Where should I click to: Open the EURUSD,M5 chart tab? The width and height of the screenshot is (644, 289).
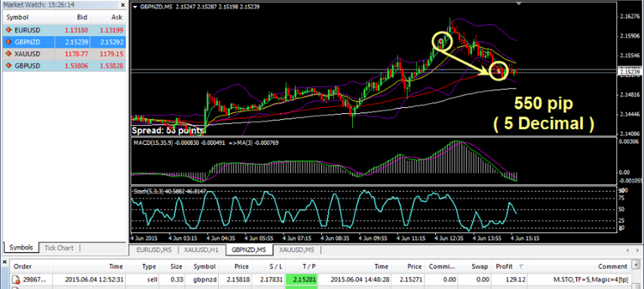point(154,250)
